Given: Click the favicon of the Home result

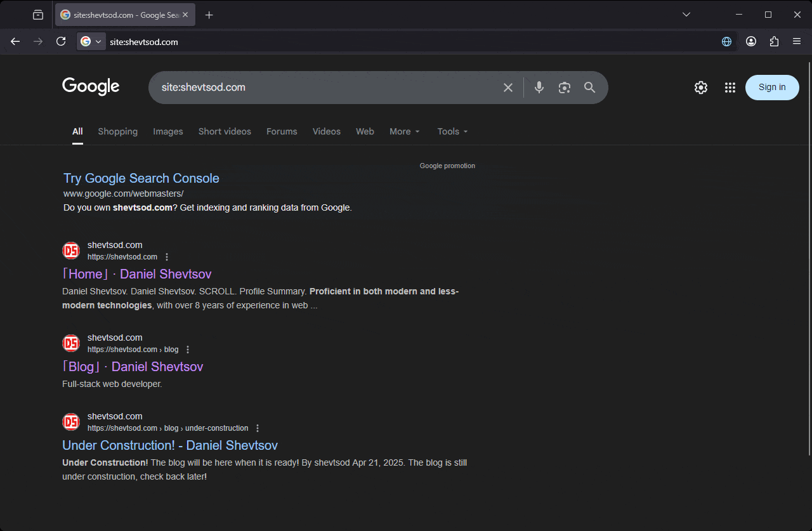Looking at the screenshot, I should 71,251.
